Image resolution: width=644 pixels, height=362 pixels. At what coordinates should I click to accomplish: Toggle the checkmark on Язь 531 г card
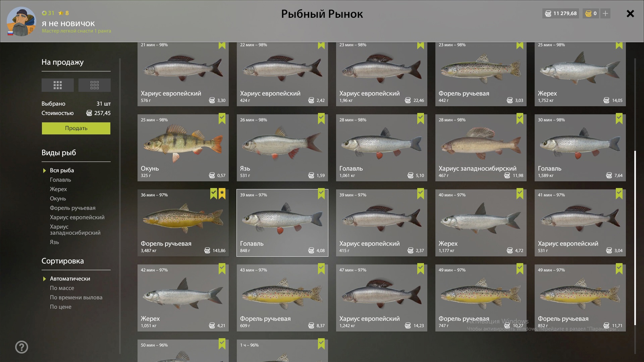pos(321,119)
